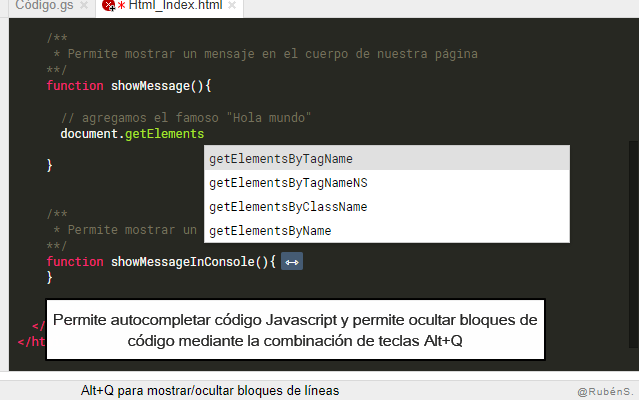640x400 pixels.
Task: Click the Alt+Q status bar hint
Action: [210, 391]
